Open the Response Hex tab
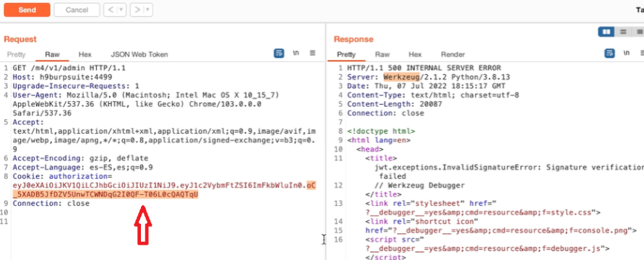This screenshot has height=260, width=644. [415, 54]
